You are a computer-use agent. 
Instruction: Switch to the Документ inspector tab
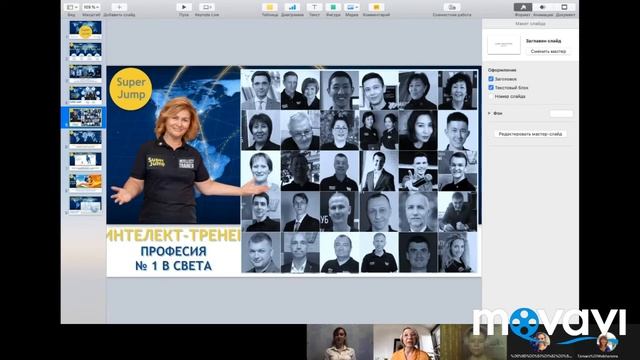coord(564,7)
